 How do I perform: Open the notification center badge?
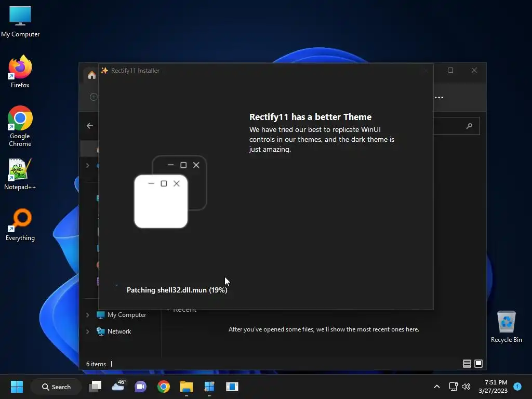point(517,386)
